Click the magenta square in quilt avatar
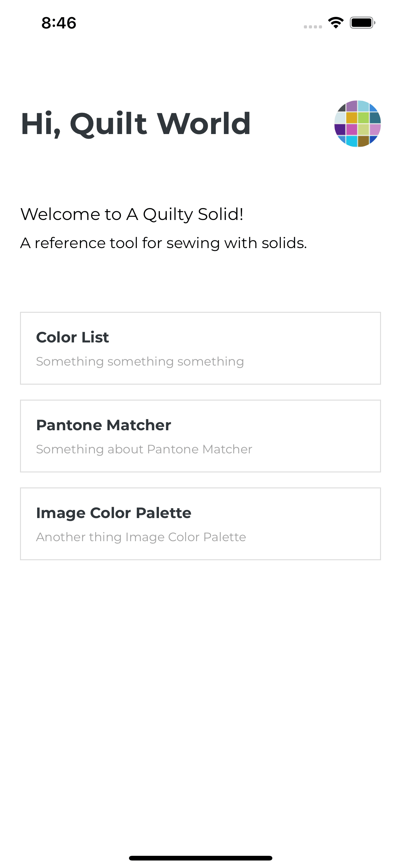 (352, 129)
